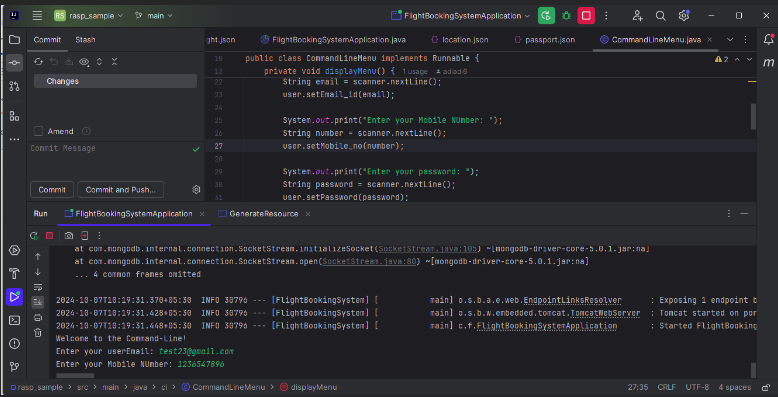Viewport: 778px width, 397px height.
Task: Expand all in the changes tree
Action: pos(99,62)
